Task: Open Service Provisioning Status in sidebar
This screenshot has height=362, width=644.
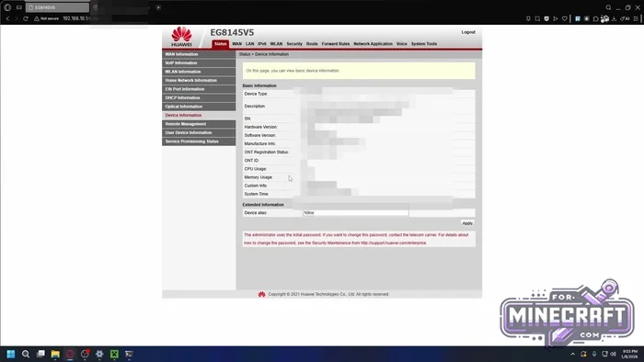Action: (199, 141)
